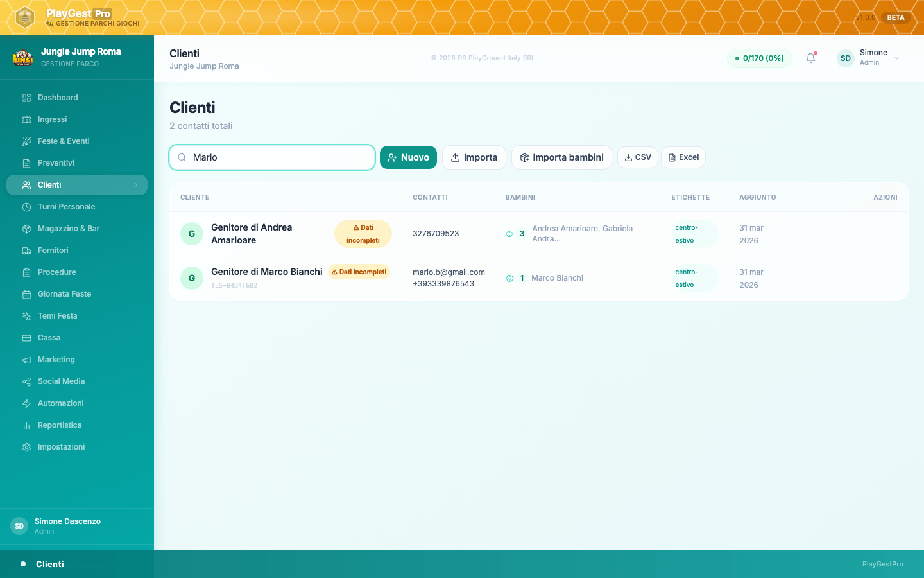Click the Impostazioni gear icon
Image resolution: width=924 pixels, height=578 pixels.
26,447
